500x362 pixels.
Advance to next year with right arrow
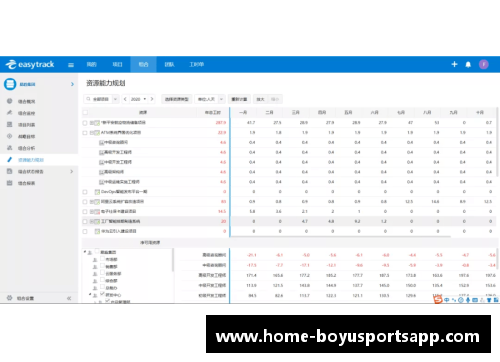click(152, 99)
